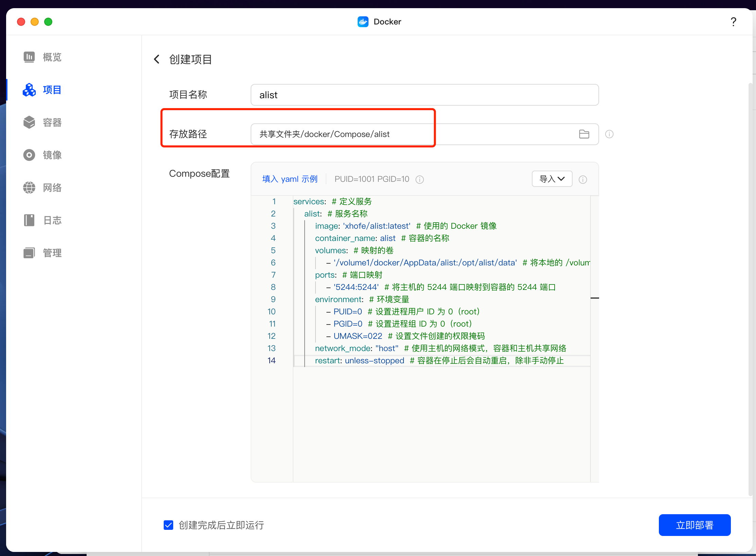The height and width of the screenshot is (556, 756).
Task: Show info icon beside the 导入 button
Action: tap(583, 179)
